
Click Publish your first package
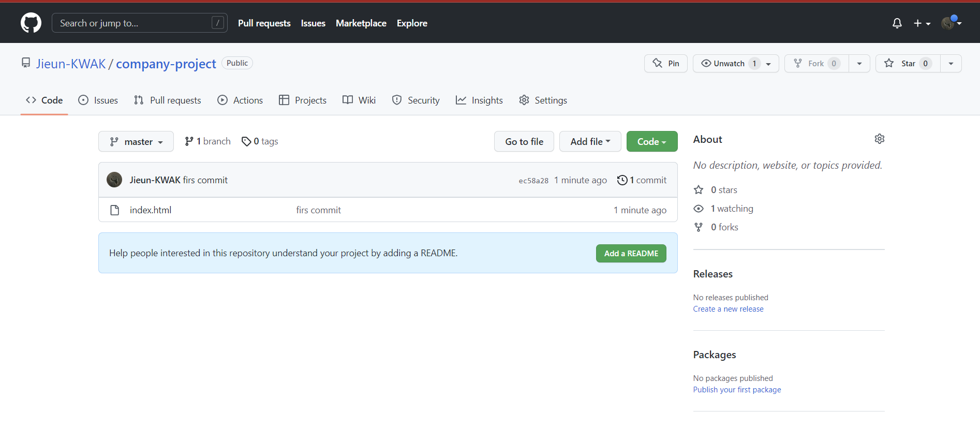737,390
